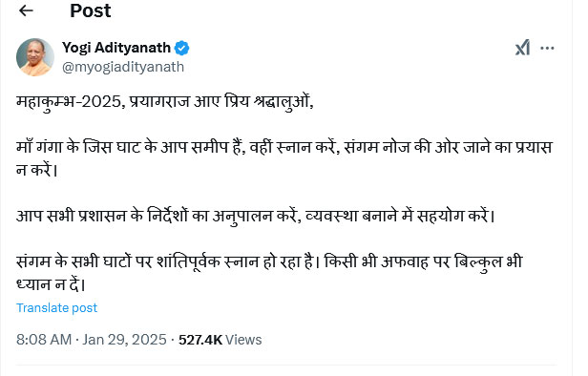Viewport: 588px width, 376px height.
Task: Open the Grok xAI icon on the post
Action: coord(522,48)
